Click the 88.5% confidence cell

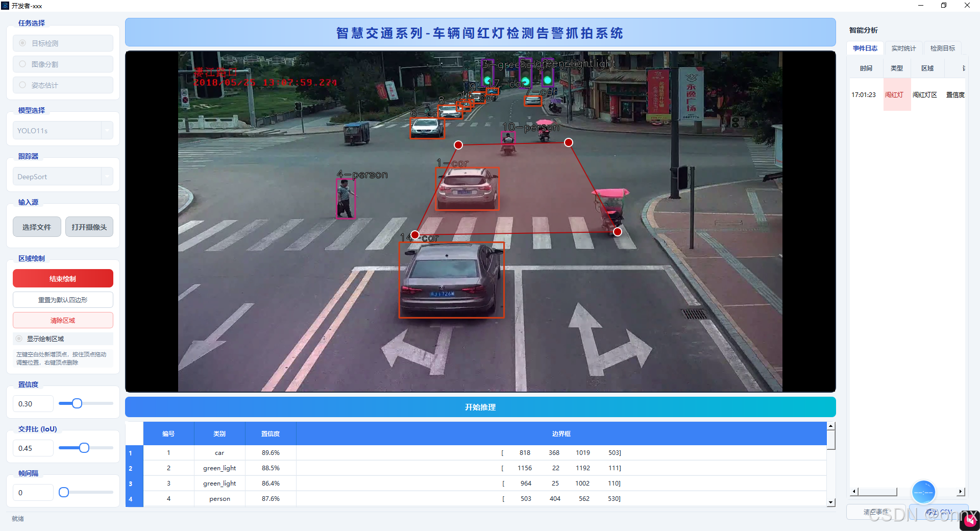pos(271,468)
